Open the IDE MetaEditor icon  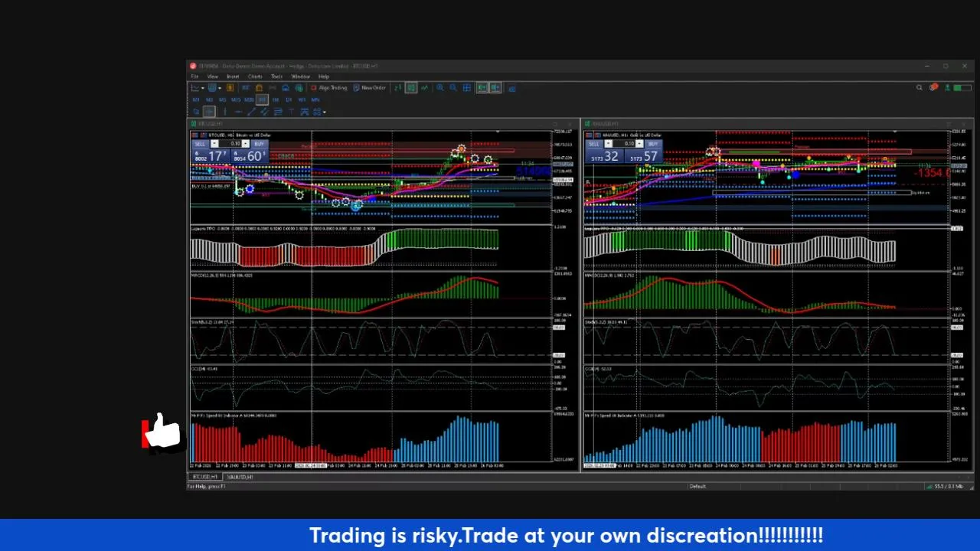pyautogui.click(x=246, y=88)
